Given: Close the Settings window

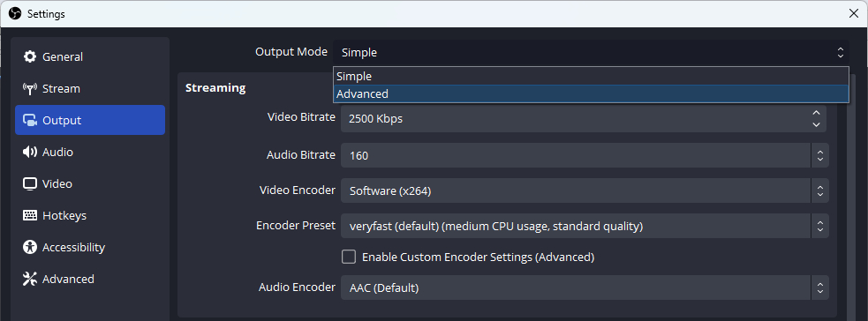Looking at the screenshot, I should coord(854,14).
